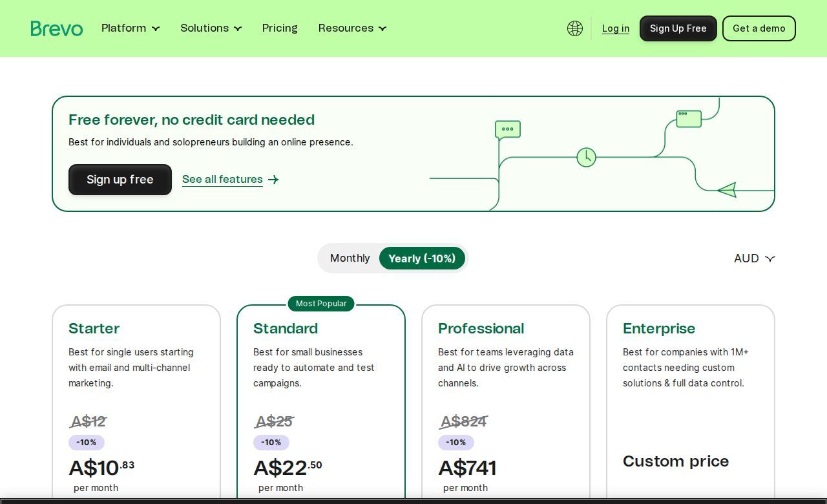The height and width of the screenshot is (504, 827).
Task: Select Monthly billing
Action: click(350, 258)
